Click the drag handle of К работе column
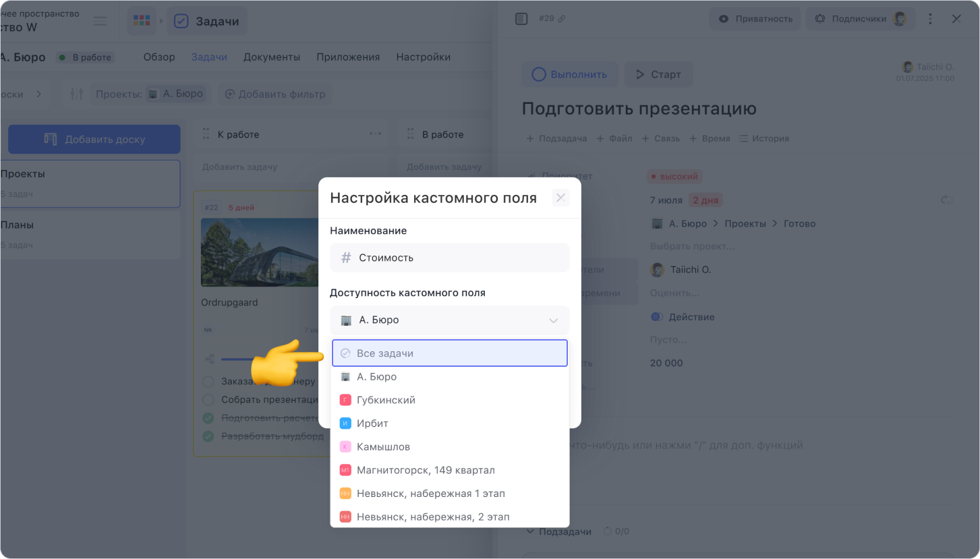 (x=206, y=134)
